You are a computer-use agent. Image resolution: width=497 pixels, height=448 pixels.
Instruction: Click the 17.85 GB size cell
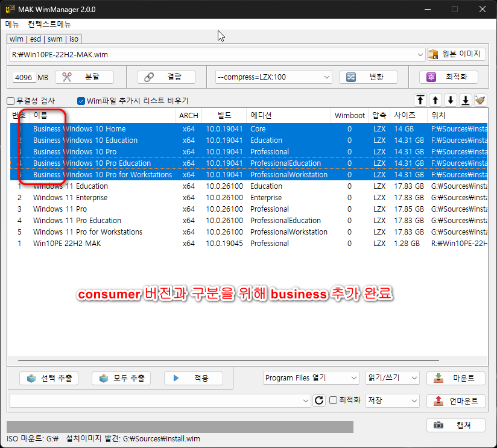409,209
